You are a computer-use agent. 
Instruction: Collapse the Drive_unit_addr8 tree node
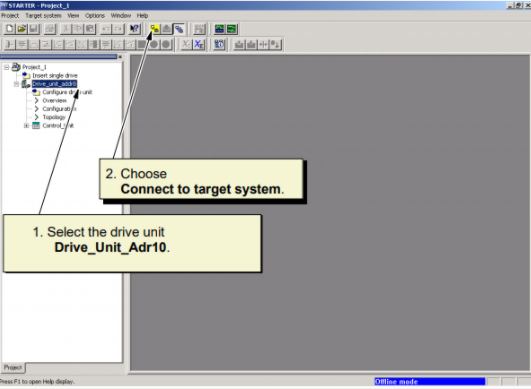click(16, 84)
